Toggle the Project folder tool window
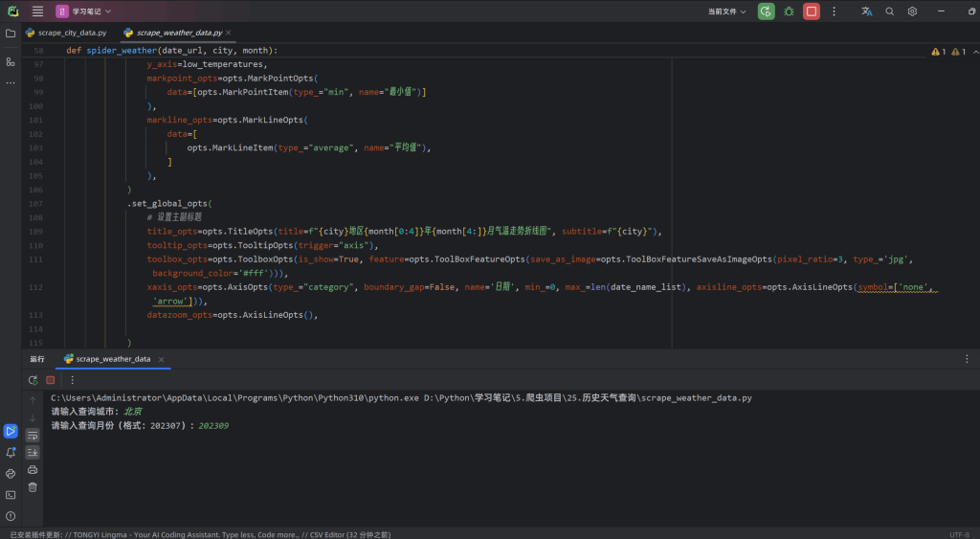 tap(11, 33)
